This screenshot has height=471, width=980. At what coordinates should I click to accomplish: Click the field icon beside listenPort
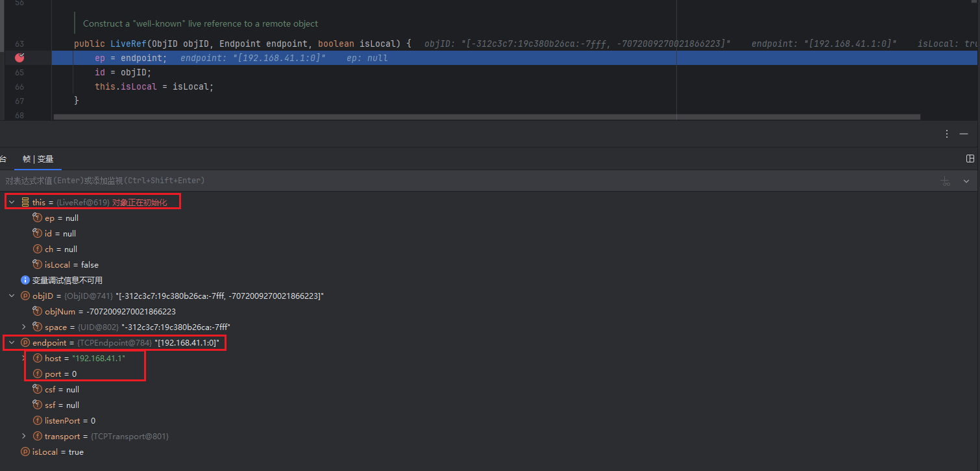tap(37, 421)
